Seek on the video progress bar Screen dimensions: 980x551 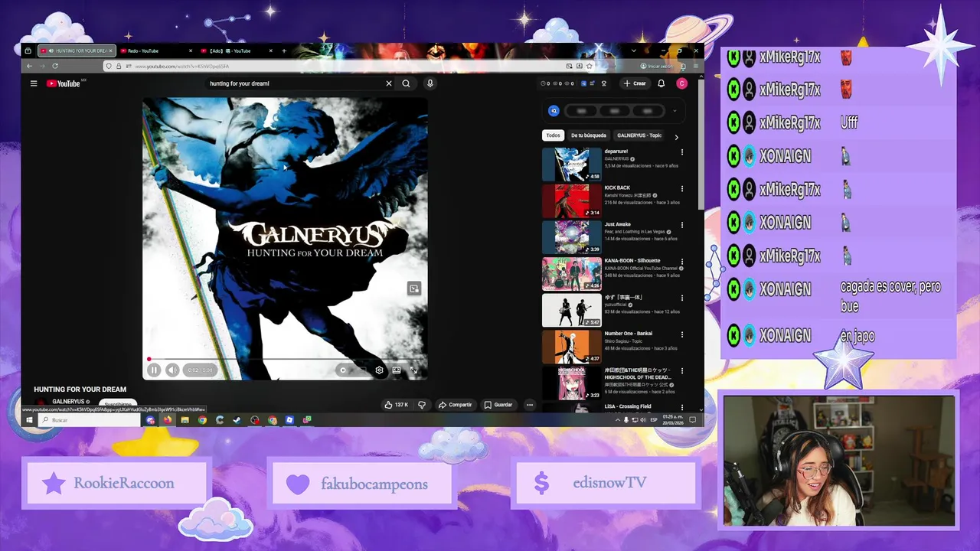coord(284,359)
